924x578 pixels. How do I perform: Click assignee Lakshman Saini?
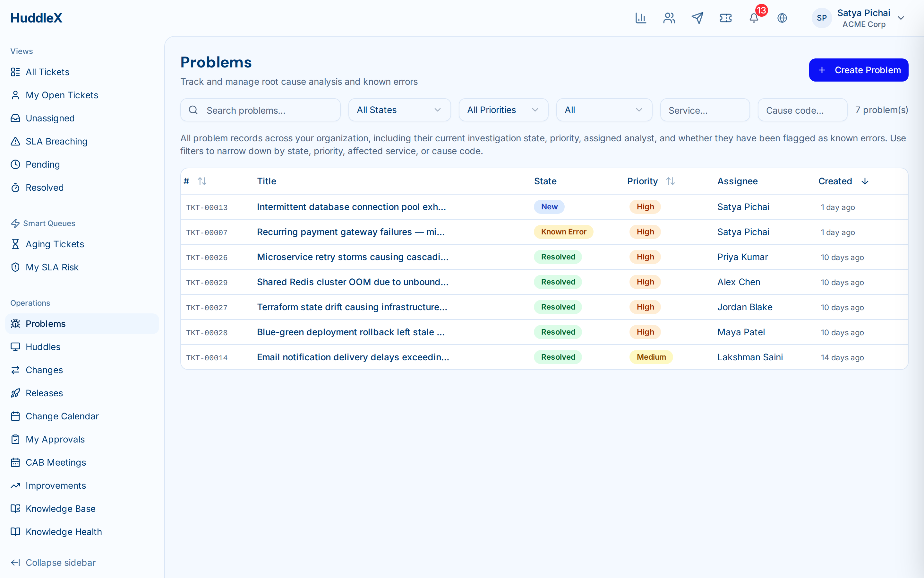[750, 357]
